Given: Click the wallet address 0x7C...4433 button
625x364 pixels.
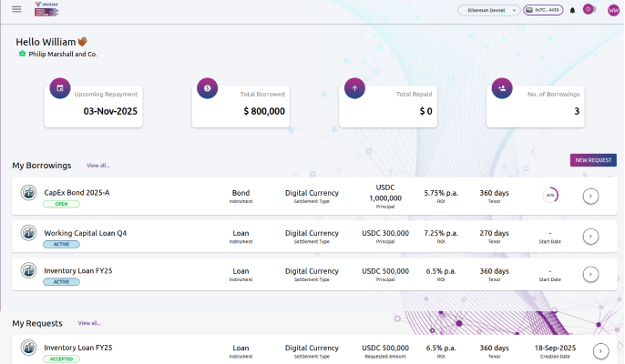Looking at the screenshot, I should pos(543,10).
